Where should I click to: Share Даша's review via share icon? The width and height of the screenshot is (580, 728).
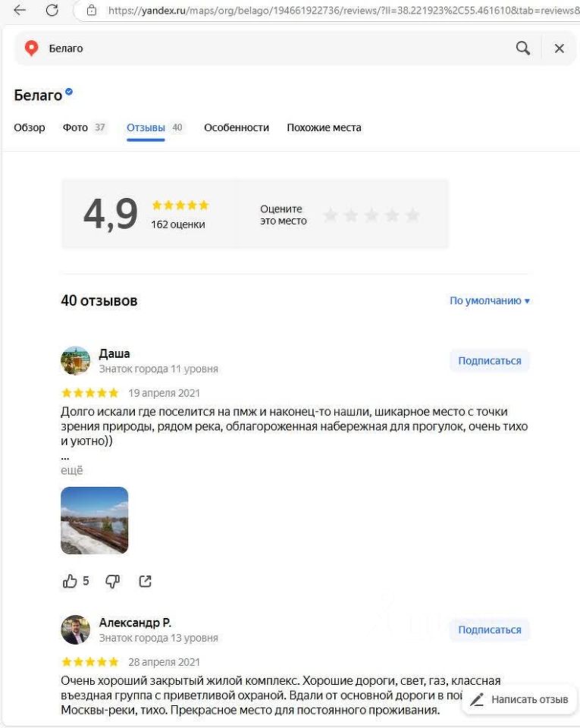pos(146,581)
